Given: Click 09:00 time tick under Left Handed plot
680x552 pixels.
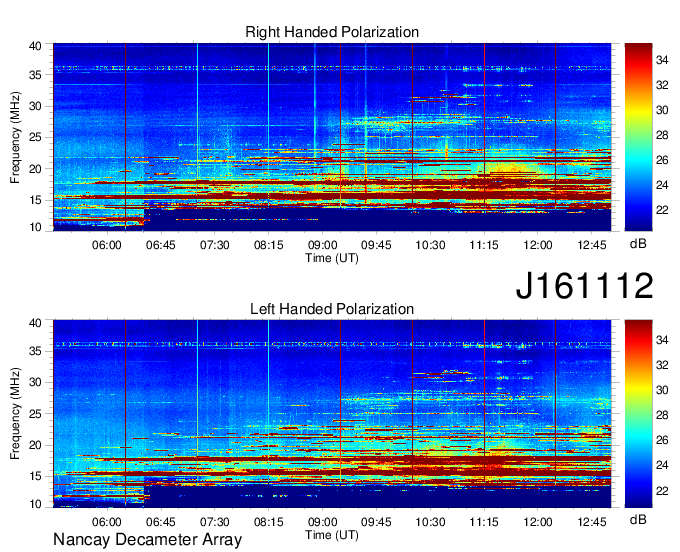Looking at the screenshot, I should pos(323,522).
